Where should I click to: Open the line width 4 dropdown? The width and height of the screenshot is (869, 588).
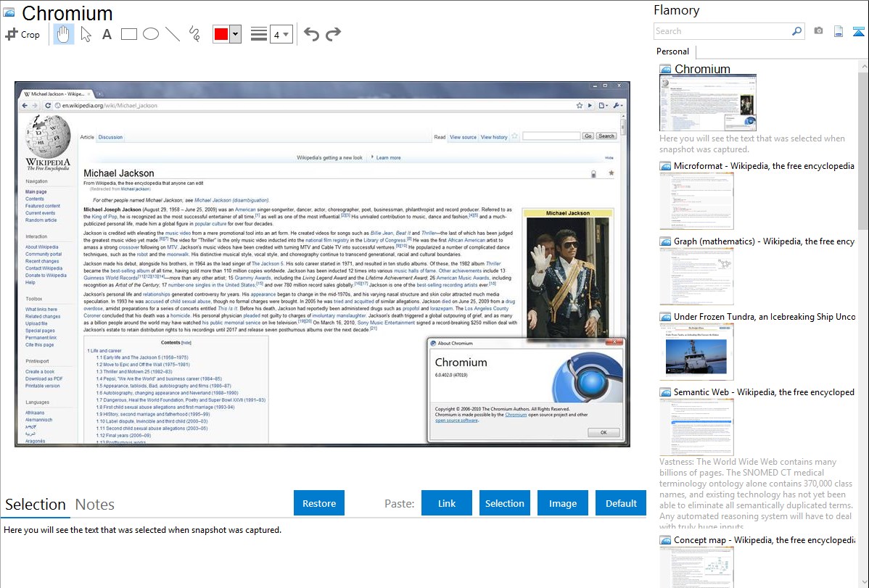[x=281, y=34]
